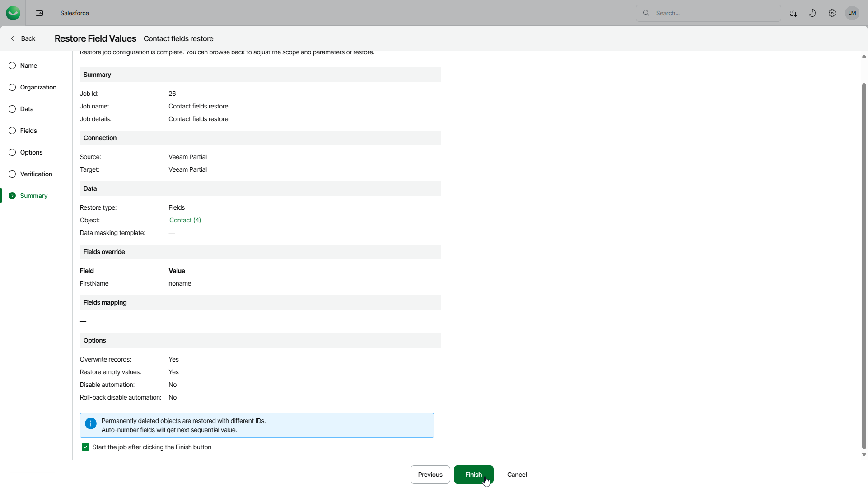868x489 pixels.
Task: Select the Name wizard step
Action: 28,66
